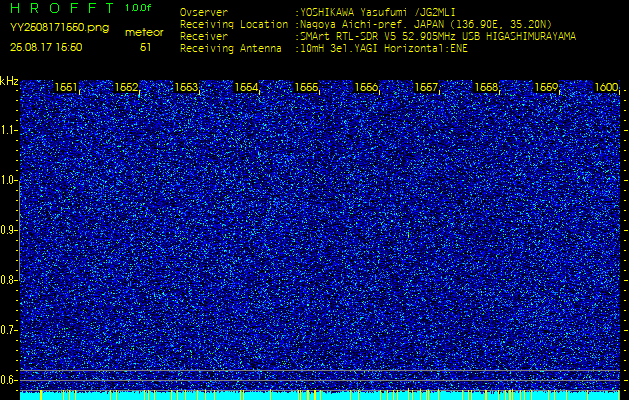This screenshot has width=629, height=400.
Task: Click the 0.8 frequency axis label
Action: pos(8,280)
